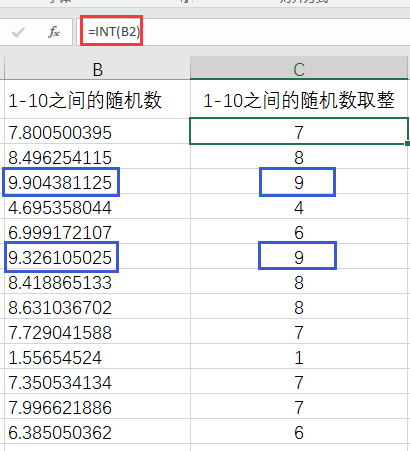
Task: Select column C cell beside 7.729041588
Action: click(x=299, y=332)
